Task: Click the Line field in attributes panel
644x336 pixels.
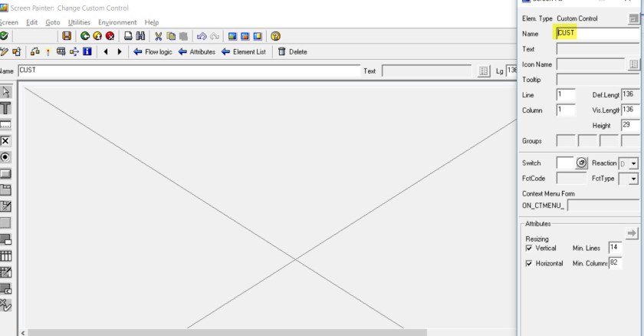Action: pyautogui.click(x=566, y=95)
